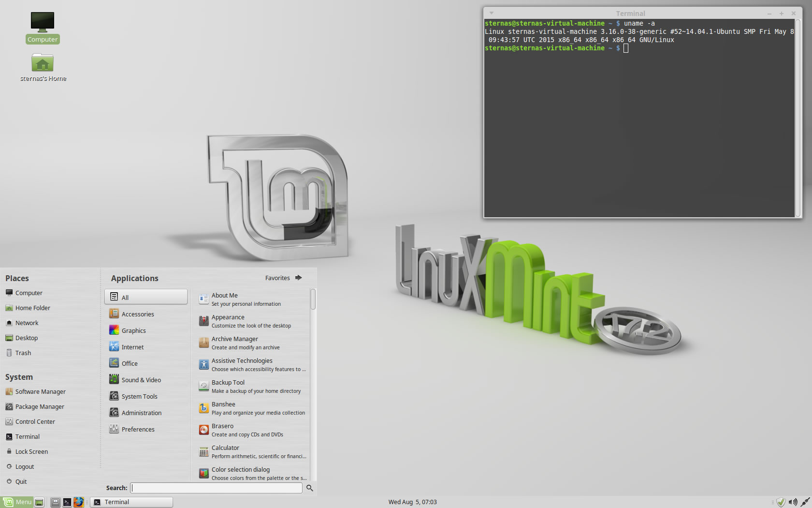The image size is (812, 508).
Task: Launch Brasero disc burner
Action: click(x=252, y=430)
